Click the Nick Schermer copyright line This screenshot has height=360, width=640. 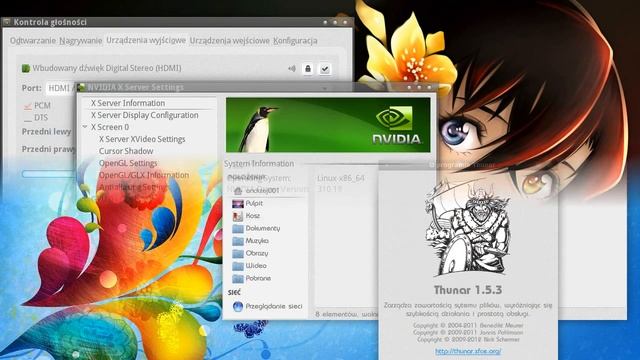click(x=468, y=340)
